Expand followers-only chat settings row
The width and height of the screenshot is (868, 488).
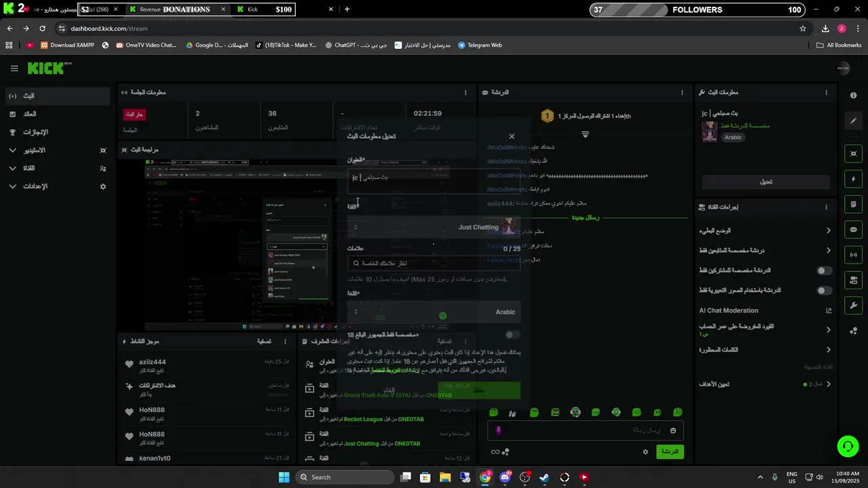coord(765,251)
